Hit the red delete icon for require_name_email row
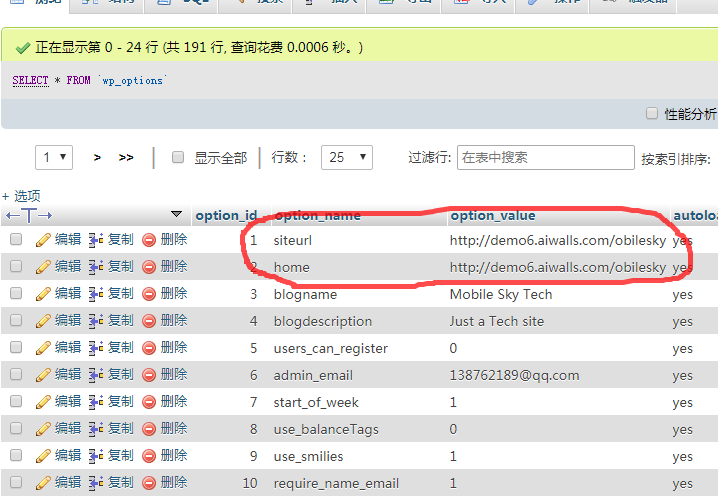Viewport: 718px width, 501px height. pos(149,483)
